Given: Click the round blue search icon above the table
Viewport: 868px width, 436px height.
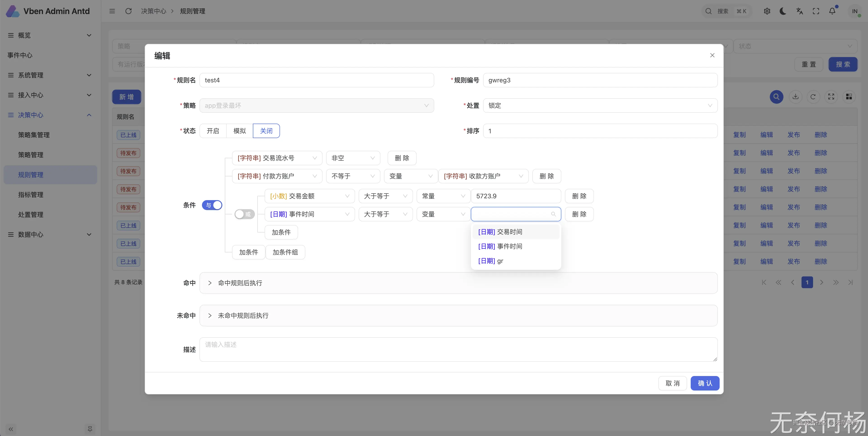Looking at the screenshot, I should 776,97.
